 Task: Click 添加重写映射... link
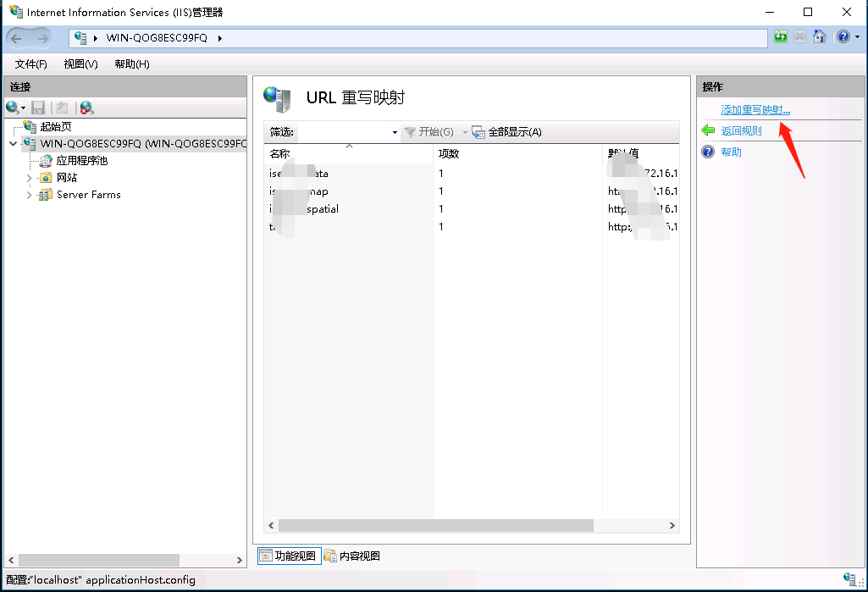[755, 109]
